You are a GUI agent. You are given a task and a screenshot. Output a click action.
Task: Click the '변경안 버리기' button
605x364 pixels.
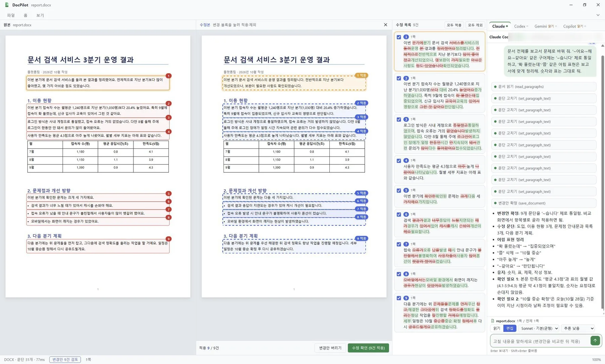click(x=330, y=348)
